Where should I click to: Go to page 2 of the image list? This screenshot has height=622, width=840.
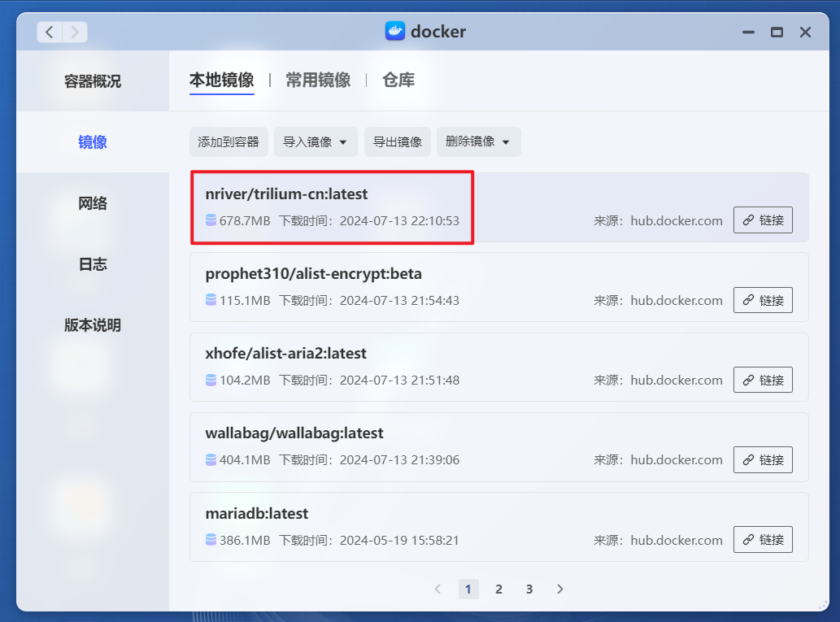coord(498,589)
